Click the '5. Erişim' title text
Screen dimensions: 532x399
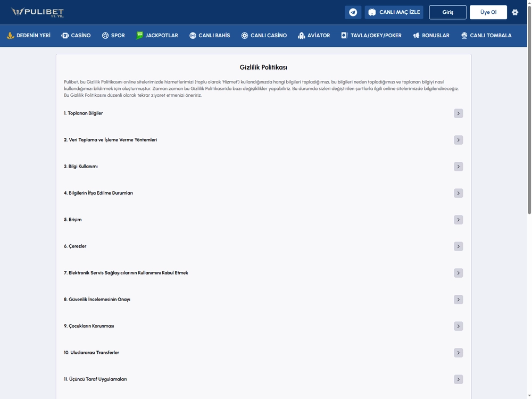pos(72,220)
